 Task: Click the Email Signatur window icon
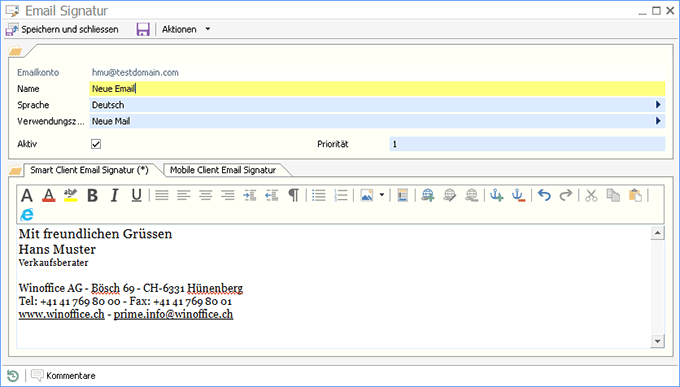click(x=12, y=10)
